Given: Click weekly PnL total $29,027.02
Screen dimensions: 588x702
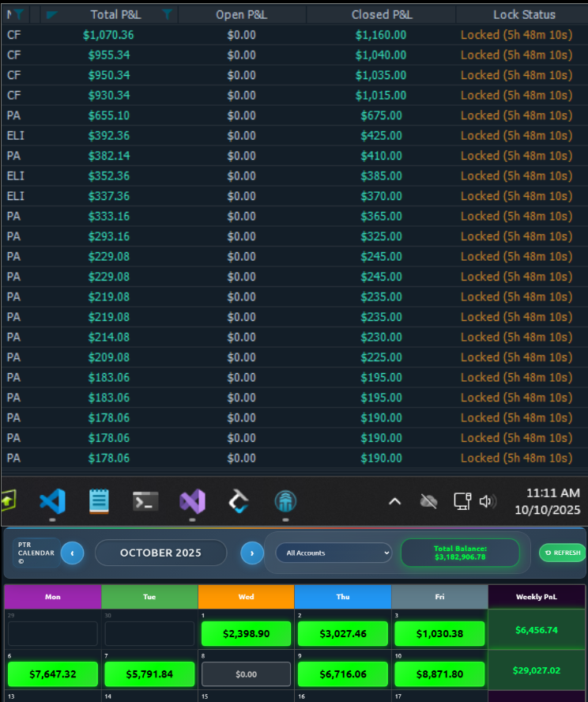Looking at the screenshot, I should pyautogui.click(x=536, y=670).
